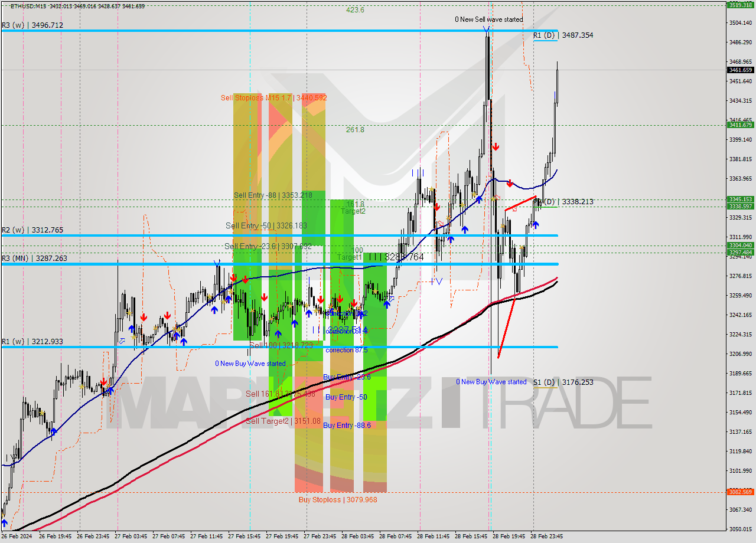The width and height of the screenshot is (756, 543).
Task: Click the R1 (D) | 3487.354 label
Action: [563, 35]
